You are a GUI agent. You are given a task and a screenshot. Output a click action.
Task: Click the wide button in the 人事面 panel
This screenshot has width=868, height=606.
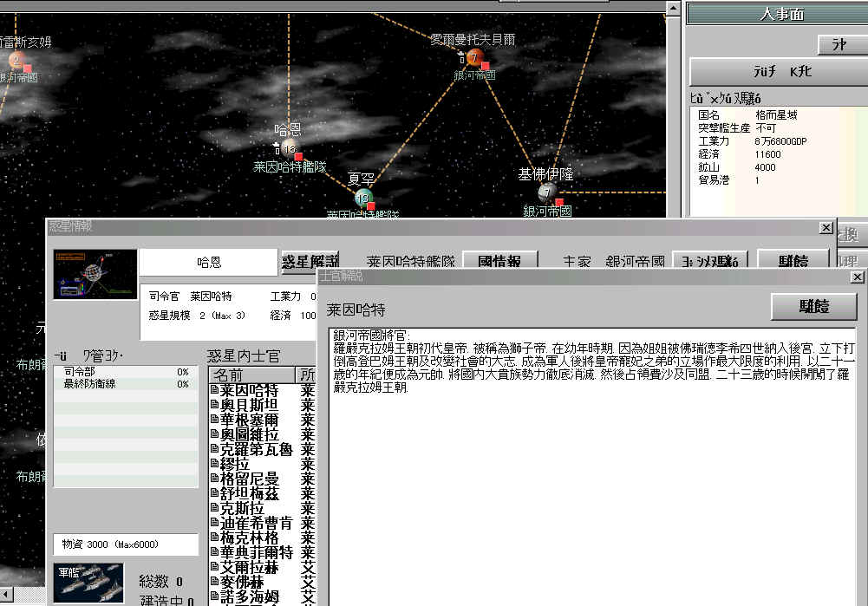coord(780,71)
